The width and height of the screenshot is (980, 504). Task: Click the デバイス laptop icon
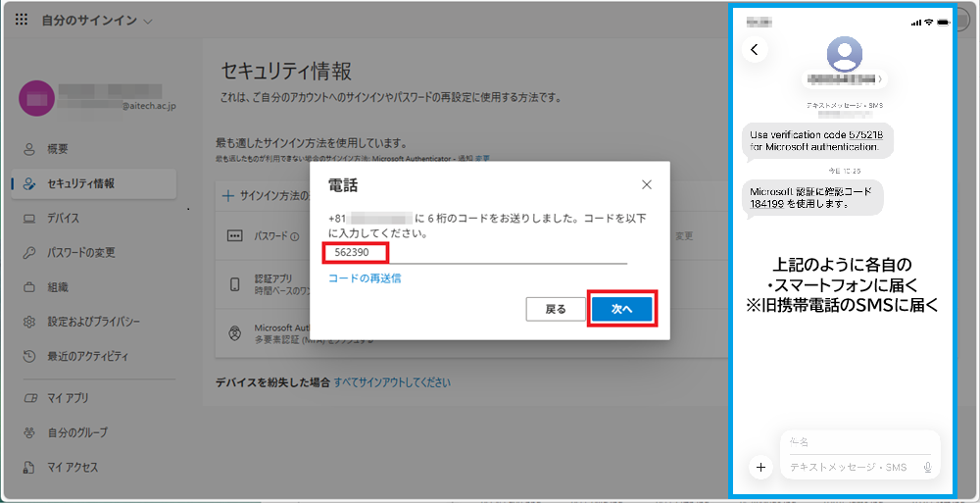coord(28,218)
